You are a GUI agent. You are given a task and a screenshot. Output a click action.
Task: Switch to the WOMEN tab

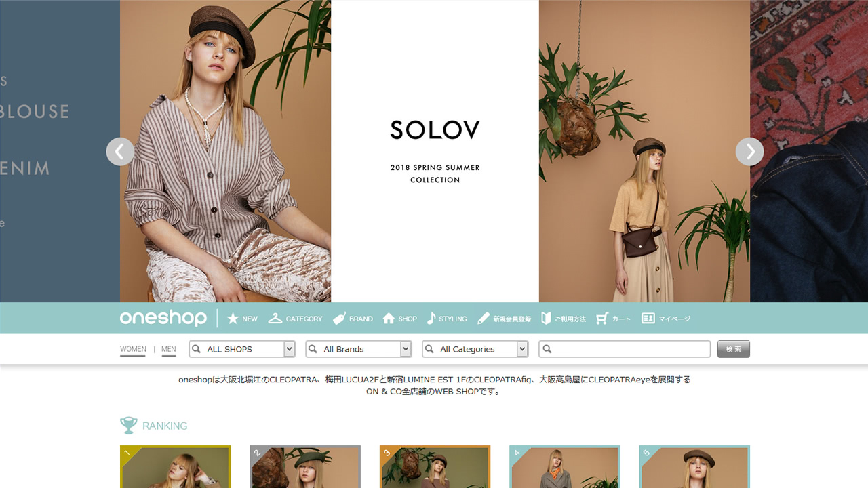tap(133, 350)
